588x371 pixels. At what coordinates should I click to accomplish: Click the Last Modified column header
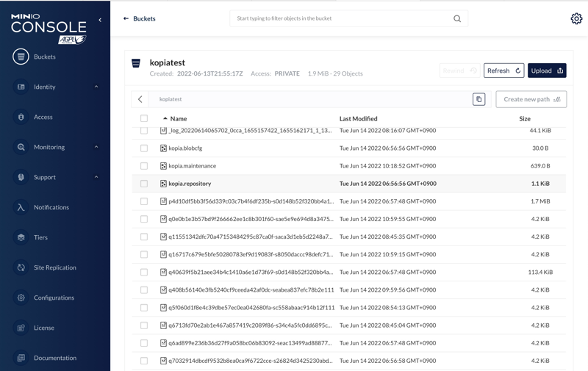[x=358, y=118]
